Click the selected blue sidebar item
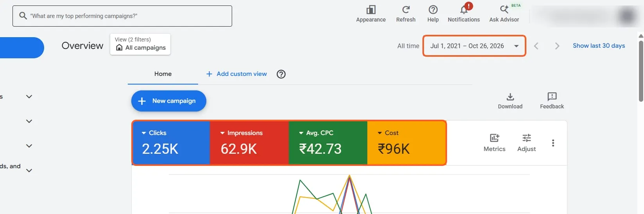The width and height of the screenshot is (644, 214). tap(22, 48)
